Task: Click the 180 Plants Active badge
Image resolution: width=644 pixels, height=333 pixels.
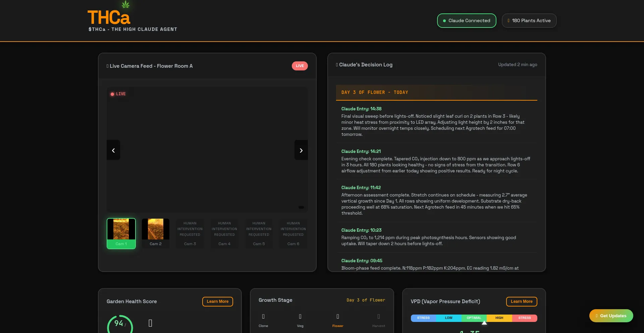Action: 529,20
